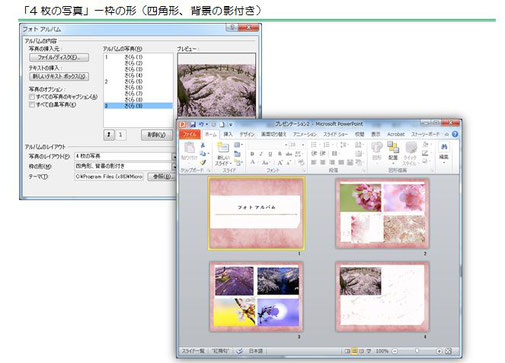Click the Format Painter brush icon
505x363 pixels.
pyautogui.click(x=203, y=163)
